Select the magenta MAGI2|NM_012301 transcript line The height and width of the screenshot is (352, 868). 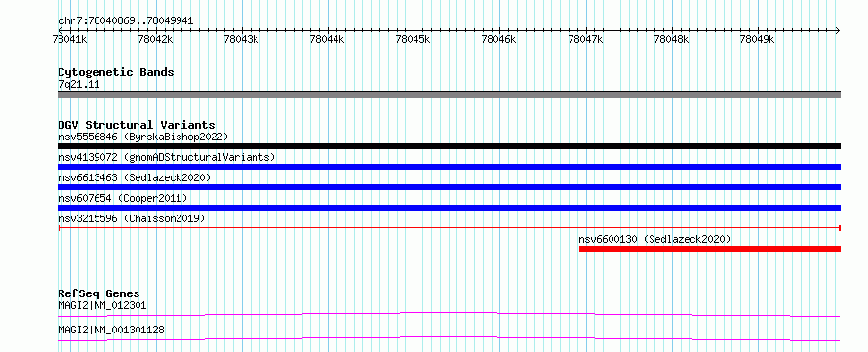click(x=449, y=314)
